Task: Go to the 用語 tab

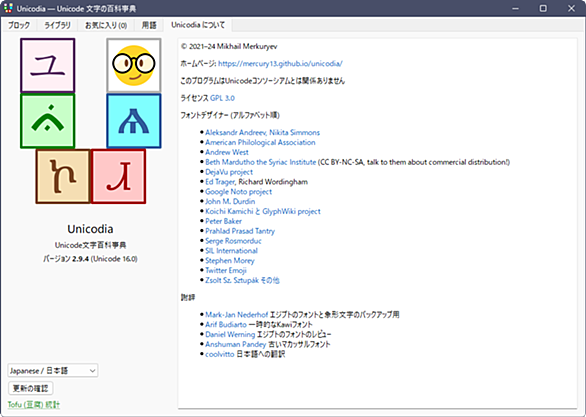Action: coord(149,25)
